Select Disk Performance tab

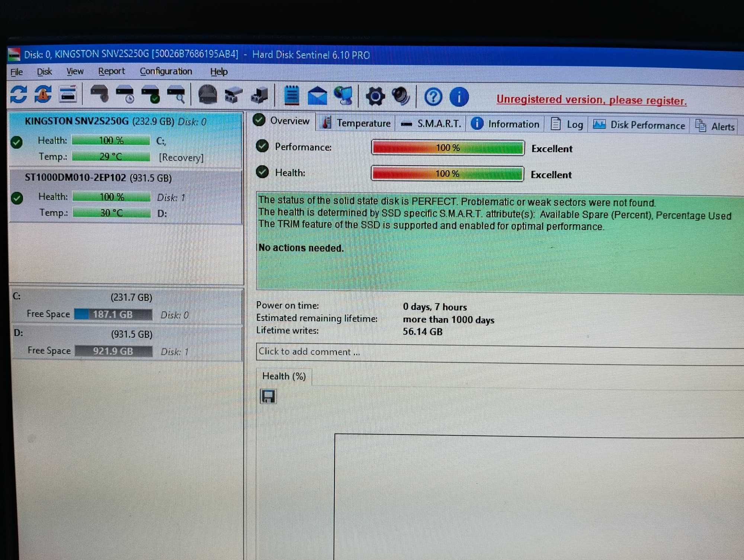pyautogui.click(x=642, y=125)
